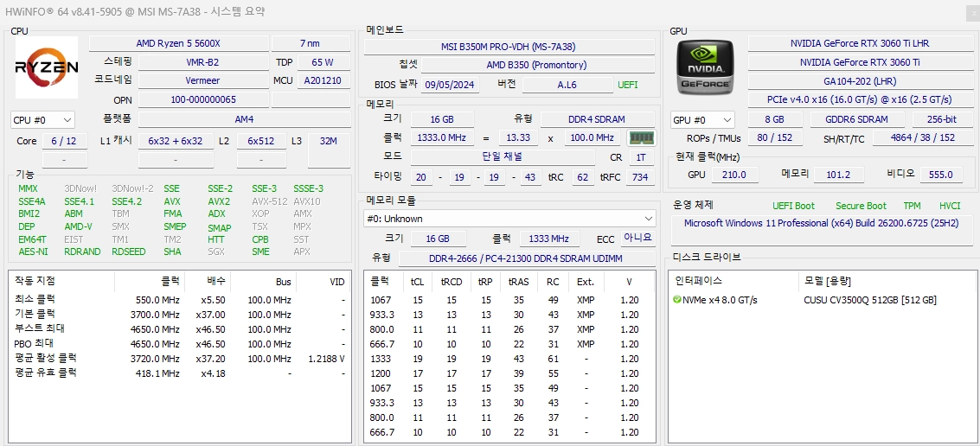Select the A.L6 BIOS version field

pos(567,85)
